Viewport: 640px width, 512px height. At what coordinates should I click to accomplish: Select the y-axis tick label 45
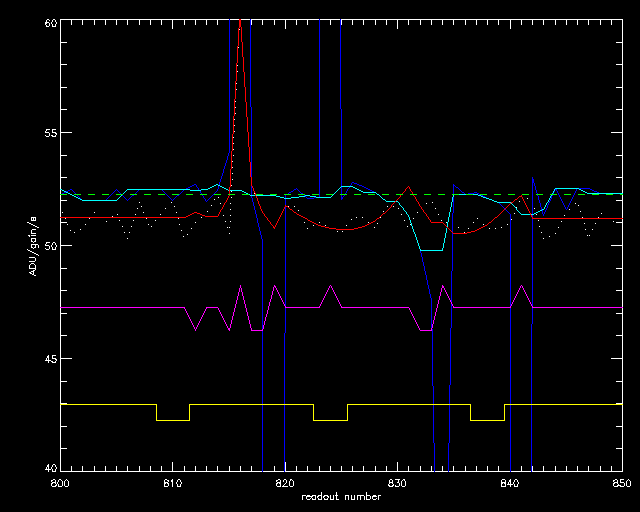pyautogui.click(x=50, y=358)
